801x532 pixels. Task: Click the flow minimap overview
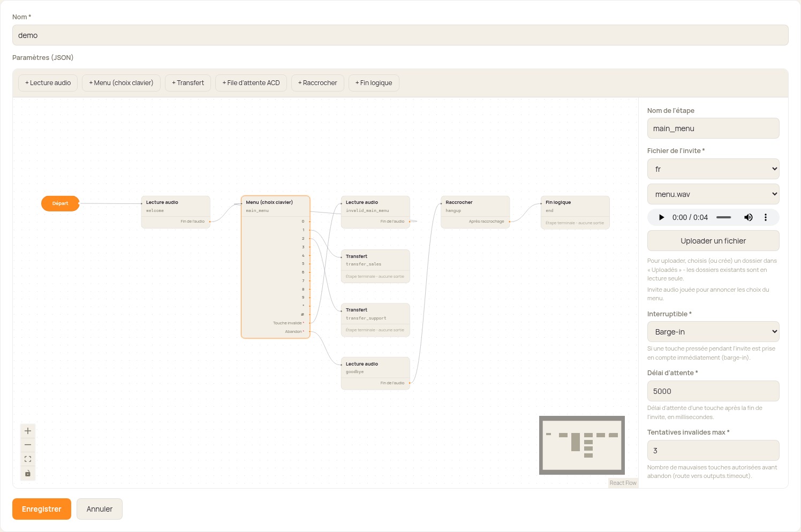582,445
